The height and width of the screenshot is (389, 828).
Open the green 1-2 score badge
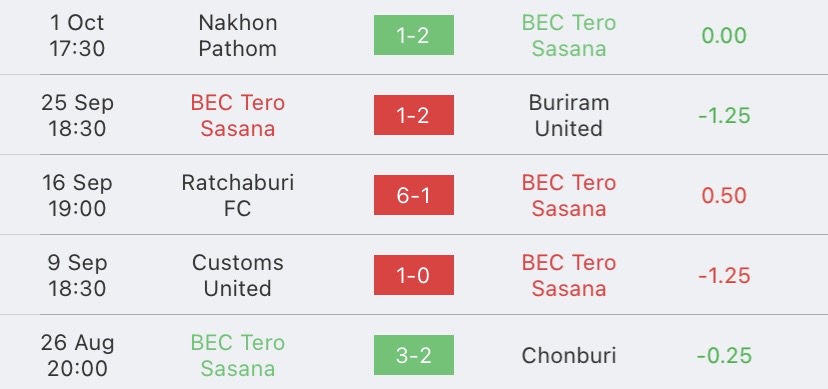413,35
